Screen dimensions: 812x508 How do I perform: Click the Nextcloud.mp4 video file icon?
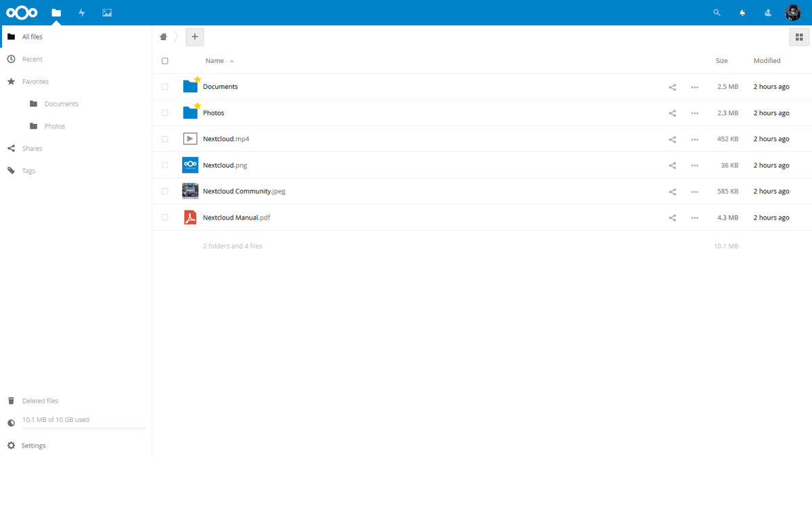tap(190, 139)
